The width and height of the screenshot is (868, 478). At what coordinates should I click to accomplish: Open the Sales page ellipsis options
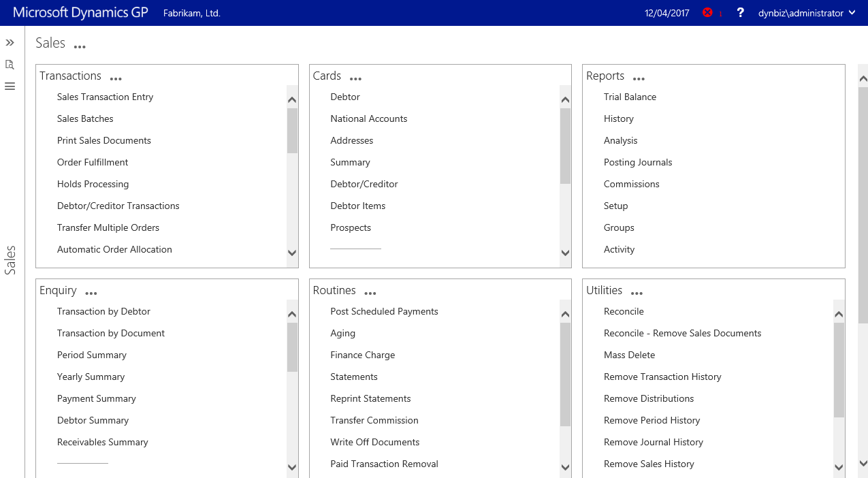80,47
